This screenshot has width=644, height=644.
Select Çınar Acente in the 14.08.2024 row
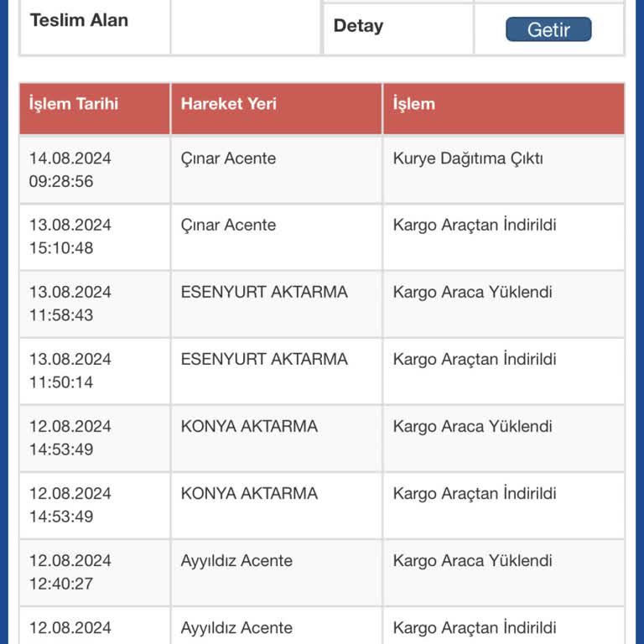coord(228,158)
